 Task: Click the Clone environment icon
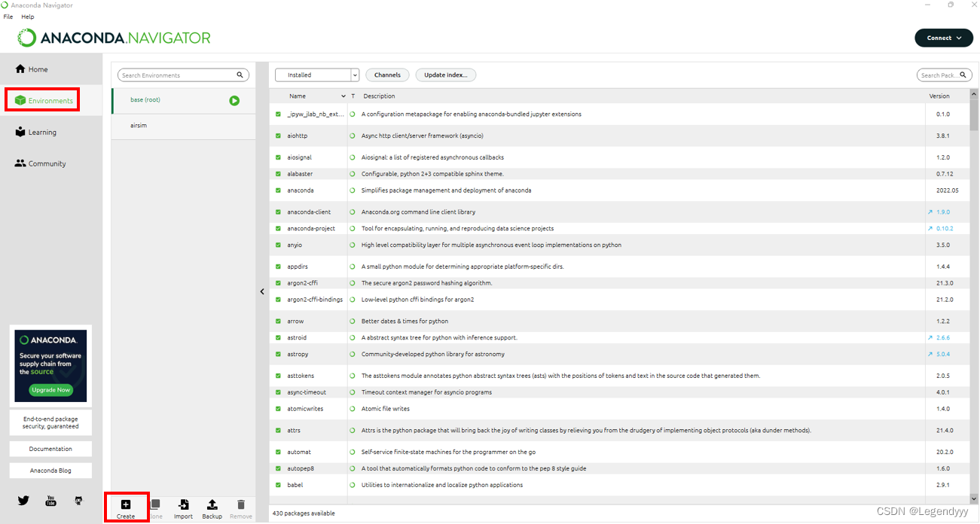(155, 504)
